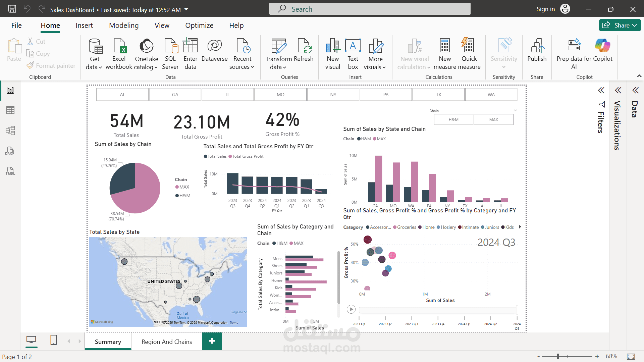Screen dimensions: 644x362
Task: Adjust the zoom level slider
Action: pos(558,356)
